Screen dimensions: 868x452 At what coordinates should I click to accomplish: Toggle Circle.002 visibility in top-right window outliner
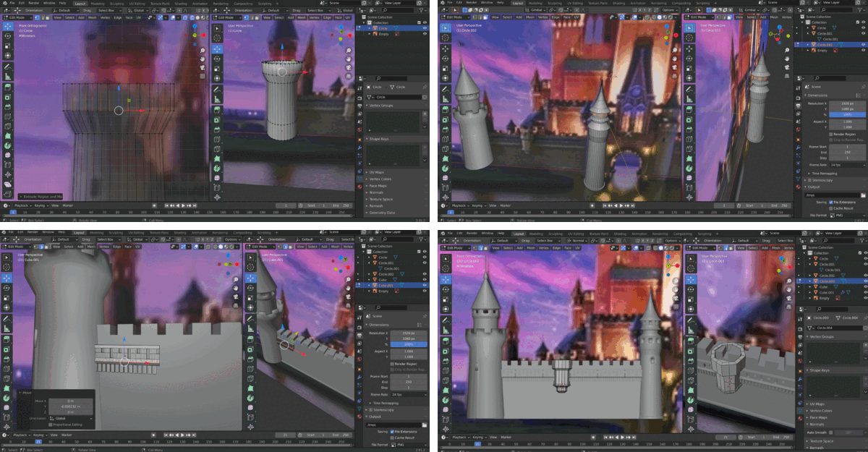point(864,45)
